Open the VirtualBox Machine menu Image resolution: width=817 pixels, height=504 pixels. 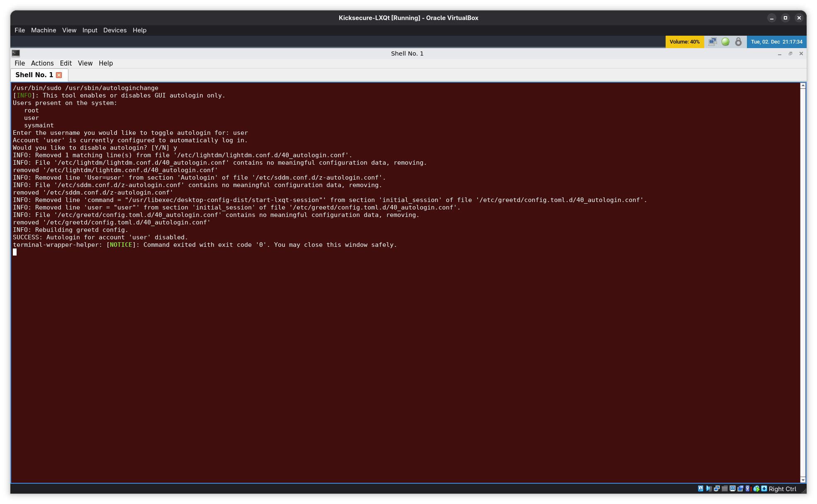tap(44, 30)
